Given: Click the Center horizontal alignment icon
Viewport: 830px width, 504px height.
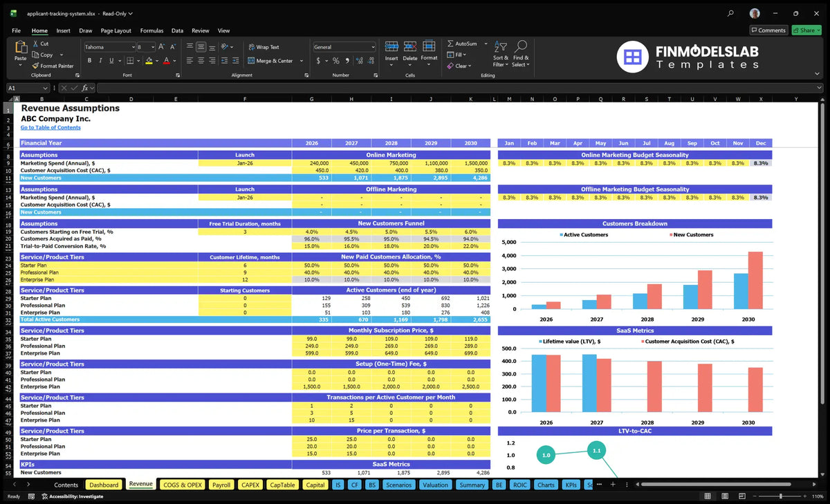Looking at the screenshot, I should (201, 61).
